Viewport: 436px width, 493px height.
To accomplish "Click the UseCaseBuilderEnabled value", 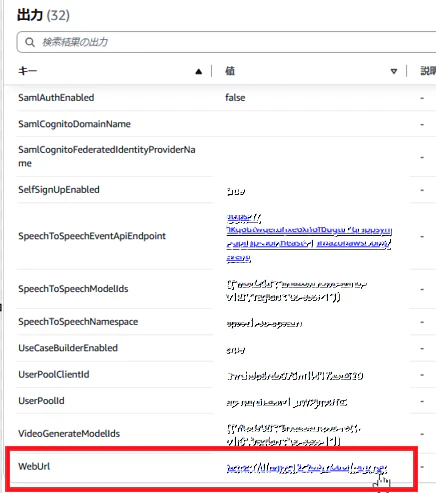I will point(236,350).
